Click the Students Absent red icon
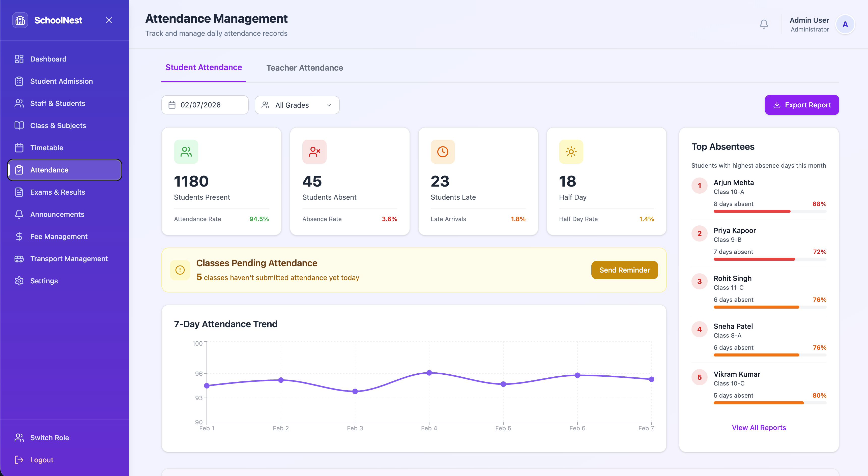Screen dimensions: 868x476 (314, 152)
